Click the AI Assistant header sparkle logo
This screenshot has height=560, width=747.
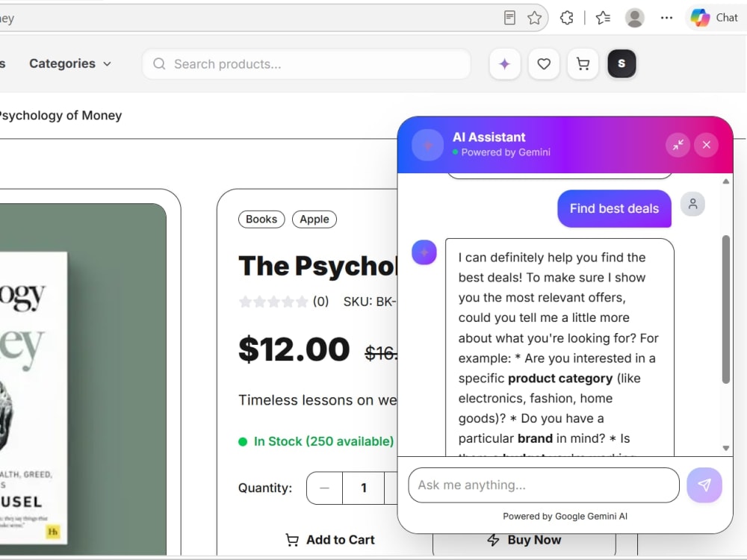pos(428,145)
